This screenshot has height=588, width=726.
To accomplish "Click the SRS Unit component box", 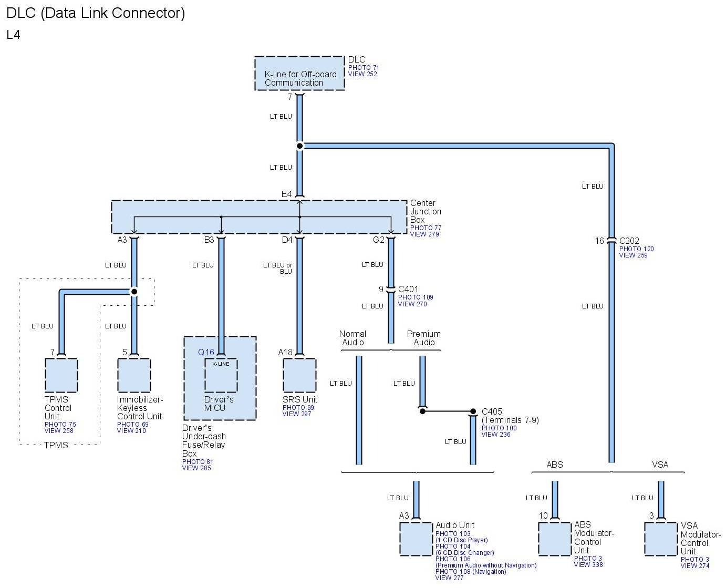I will (x=299, y=375).
